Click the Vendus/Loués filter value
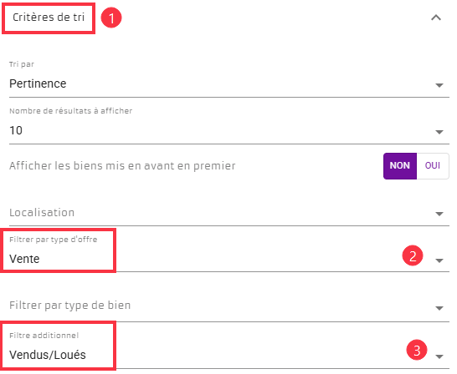 coord(47,355)
